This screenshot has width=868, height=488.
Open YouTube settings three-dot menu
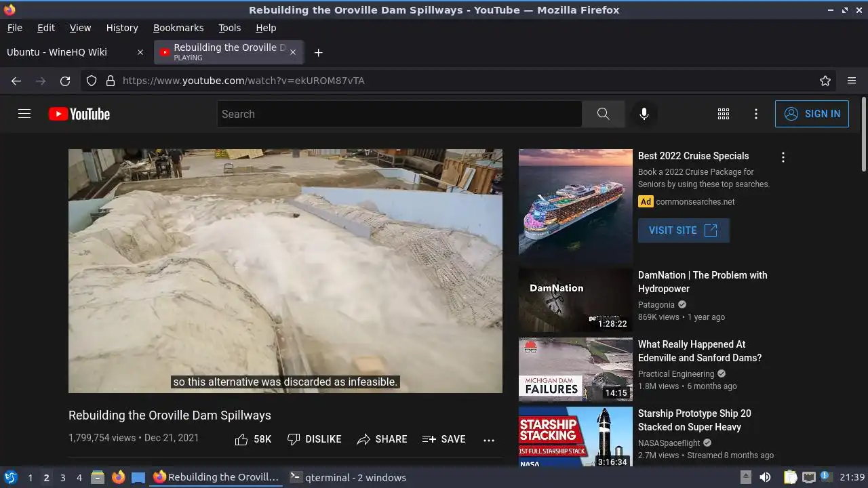[x=756, y=114]
